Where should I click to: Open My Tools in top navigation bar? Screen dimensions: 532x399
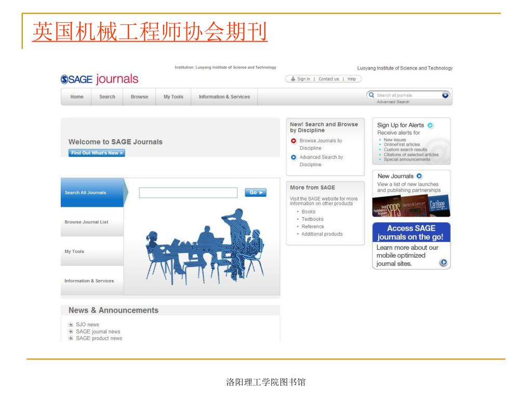point(174,97)
